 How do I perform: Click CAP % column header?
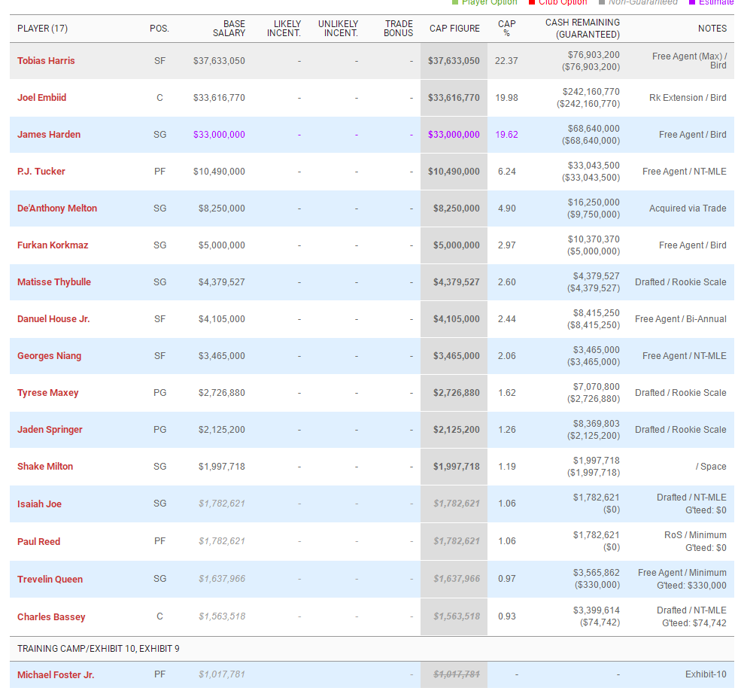point(507,29)
